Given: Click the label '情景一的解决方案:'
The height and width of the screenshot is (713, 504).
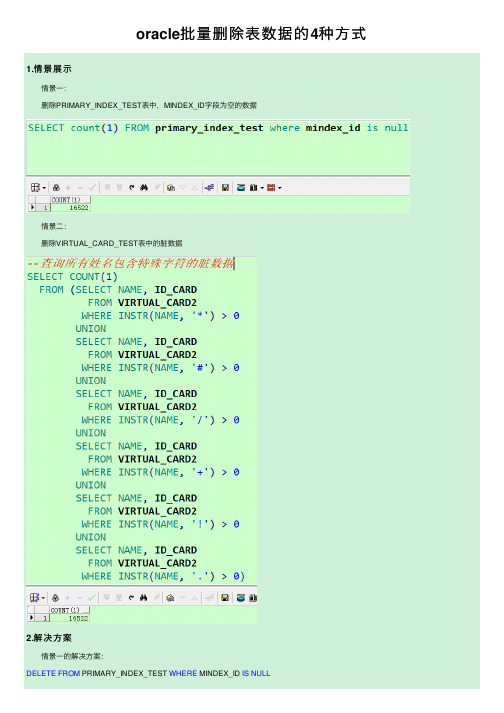Looking at the screenshot, I should point(72,656).
